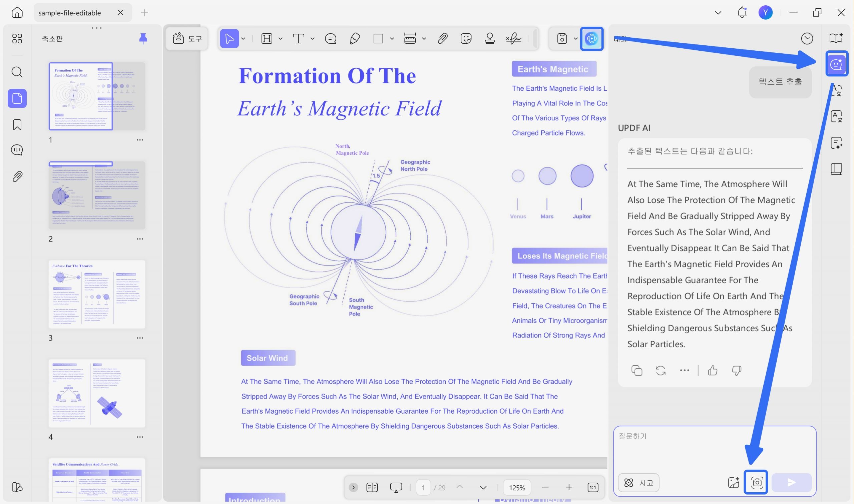
Task: Toggle the 사고 thinking mode
Action: pyautogui.click(x=638, y=482)
